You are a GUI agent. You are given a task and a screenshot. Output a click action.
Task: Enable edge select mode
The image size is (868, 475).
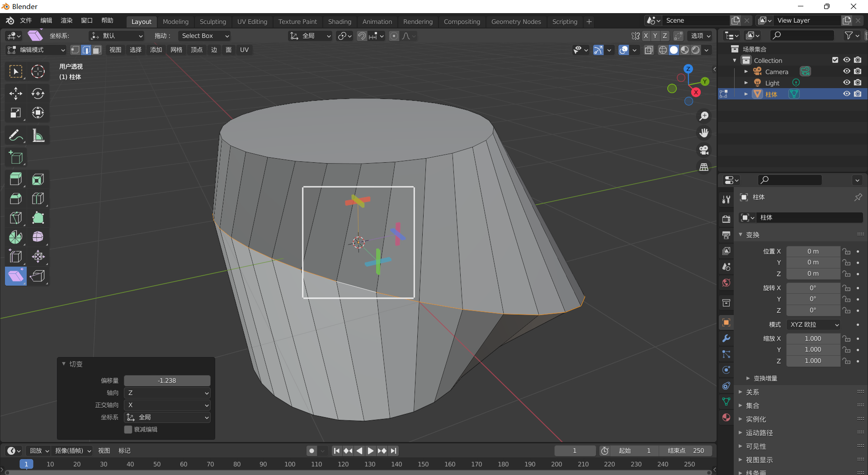click(x=86, y=50)
